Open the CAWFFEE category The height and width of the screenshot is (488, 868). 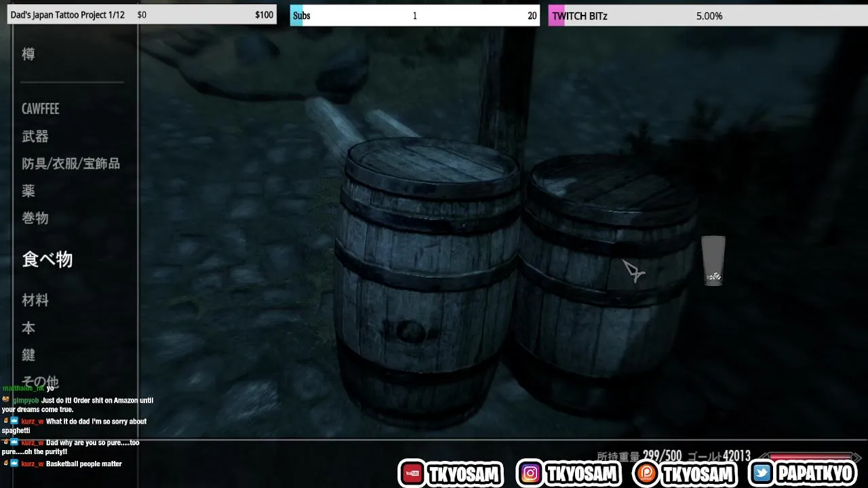click(41, 108)
